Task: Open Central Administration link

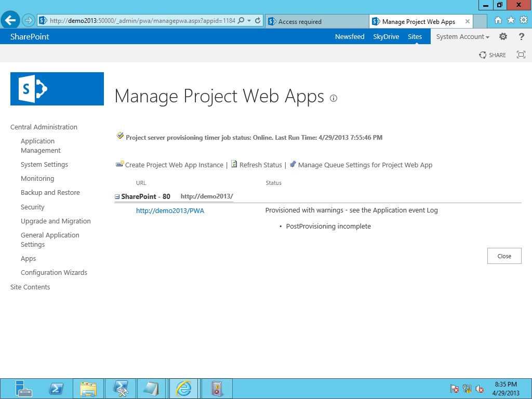Action: pos(44,127)
